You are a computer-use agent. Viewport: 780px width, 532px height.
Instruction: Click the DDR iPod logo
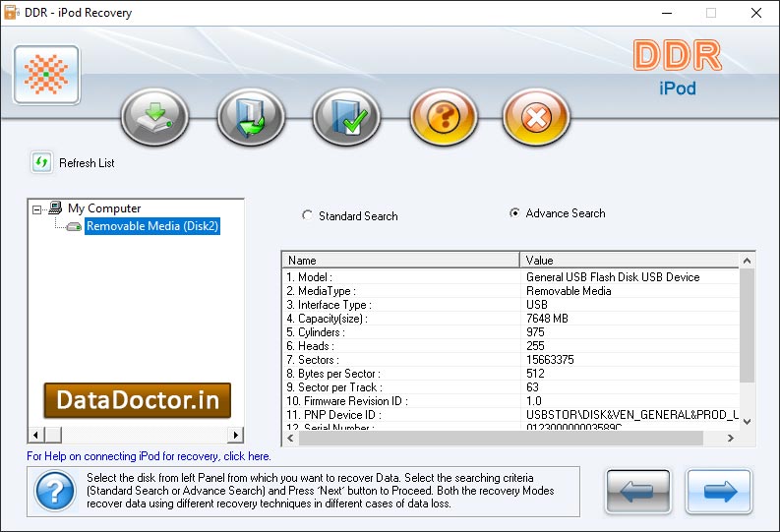pos(678,67)
